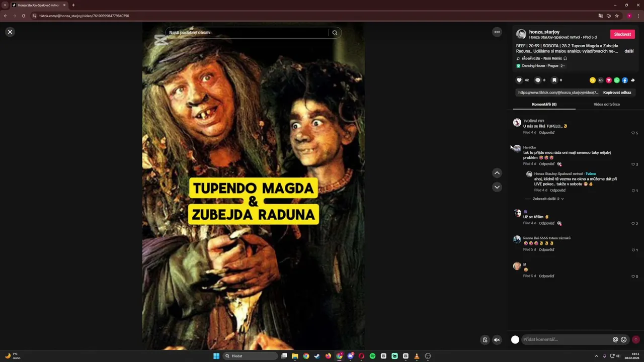Post comment with pink send arrow
The width and height of the screenshot is (644, 362).
[x=636, y=339]
